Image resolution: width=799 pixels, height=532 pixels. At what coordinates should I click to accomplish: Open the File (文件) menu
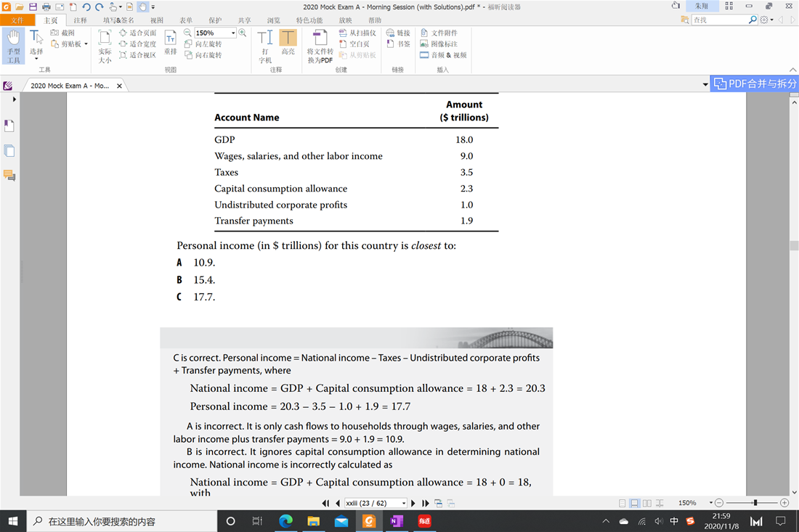coord(17,20)
